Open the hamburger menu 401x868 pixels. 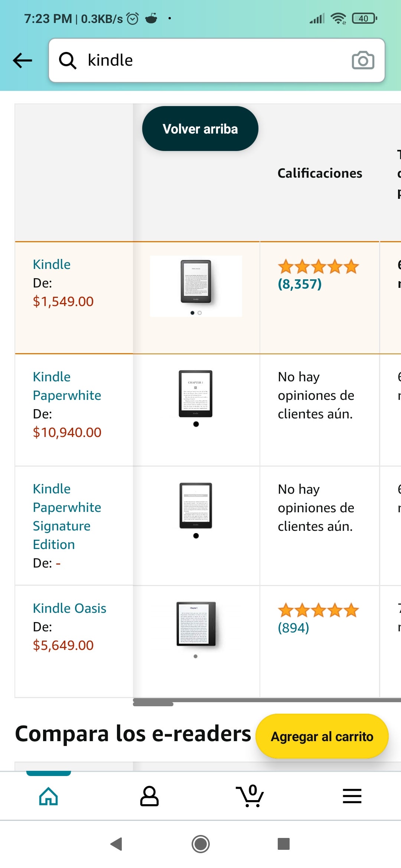pos(352,796)
